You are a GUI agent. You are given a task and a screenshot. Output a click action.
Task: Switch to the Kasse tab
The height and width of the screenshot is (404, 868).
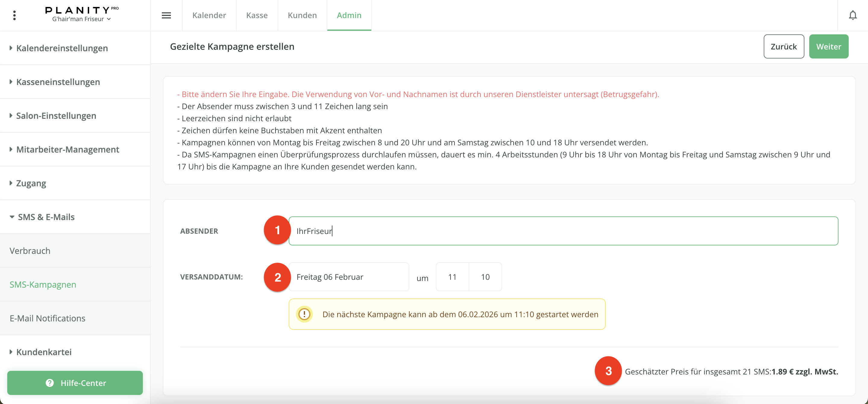pos(257,15)
